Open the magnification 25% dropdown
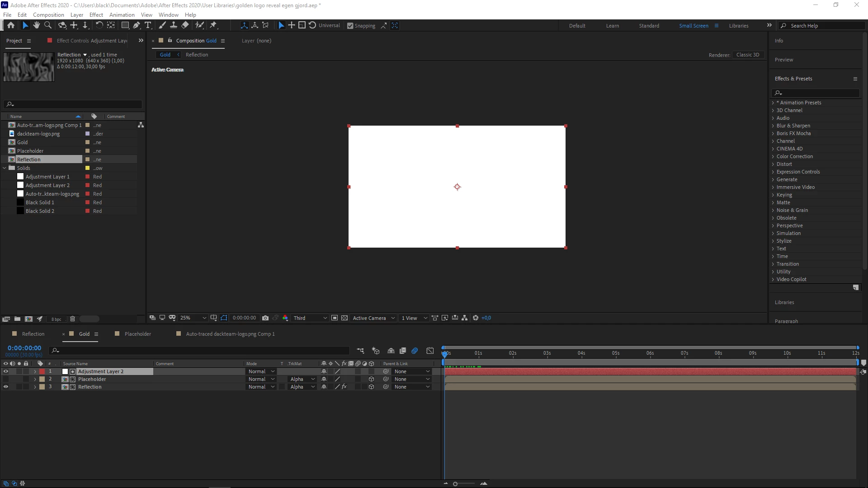868x488 pixels. 193,318
